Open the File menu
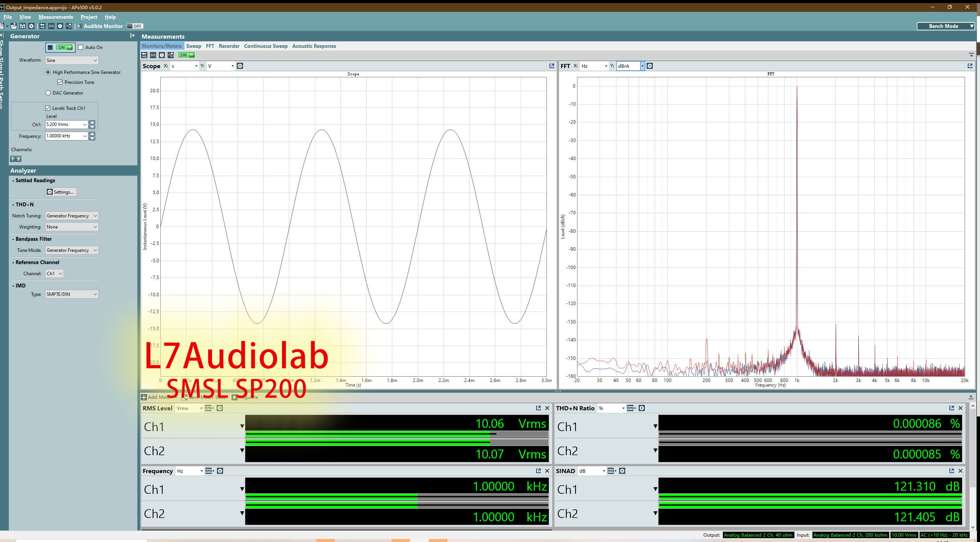 pyautogui.click(x=8, y=17)
